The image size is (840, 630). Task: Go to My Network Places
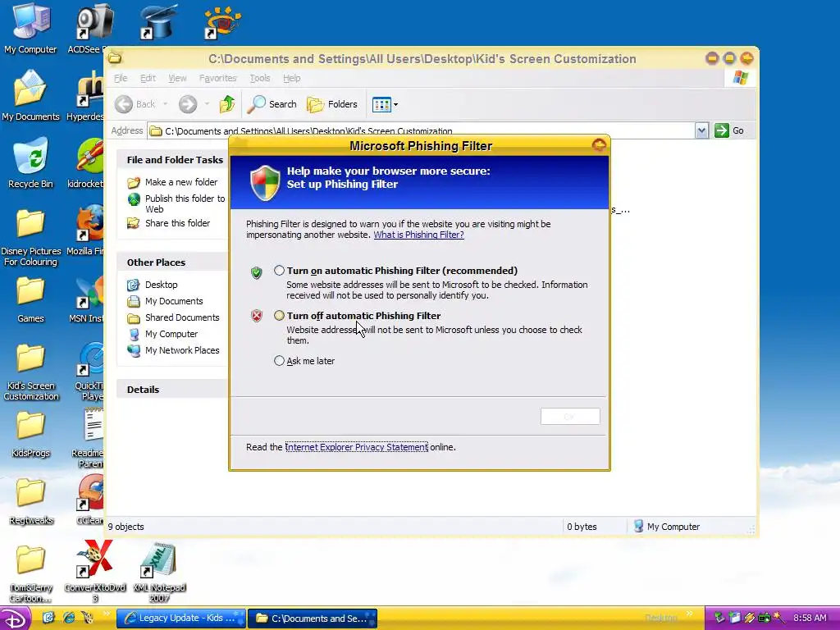click(x=182, y=350)
